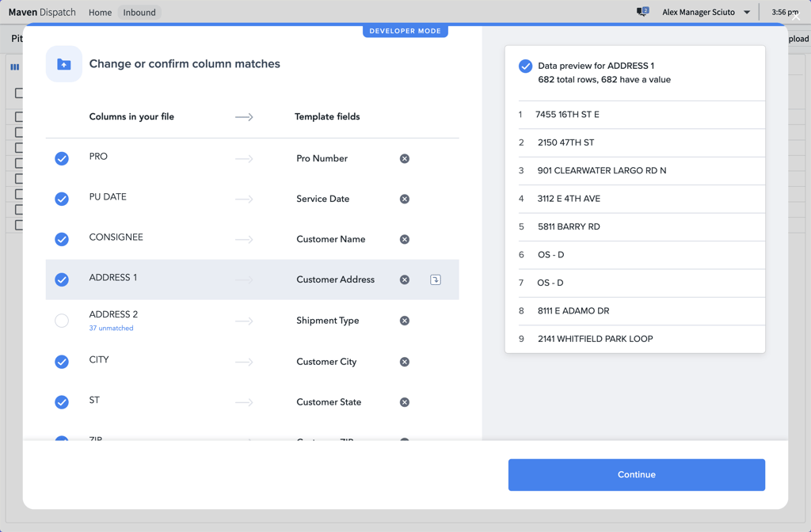Open the chat notifications icon
Screen dimensions: 811x532
642,11
